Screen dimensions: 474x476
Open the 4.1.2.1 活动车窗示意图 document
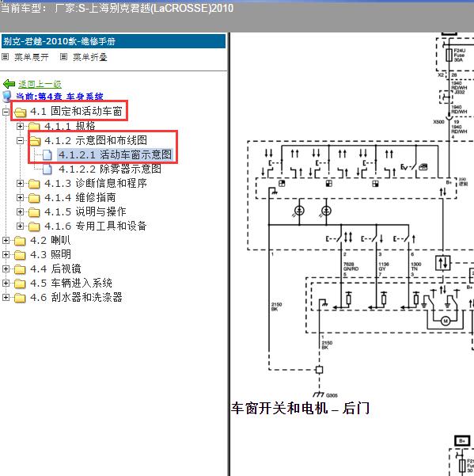(x=116, y=154)
